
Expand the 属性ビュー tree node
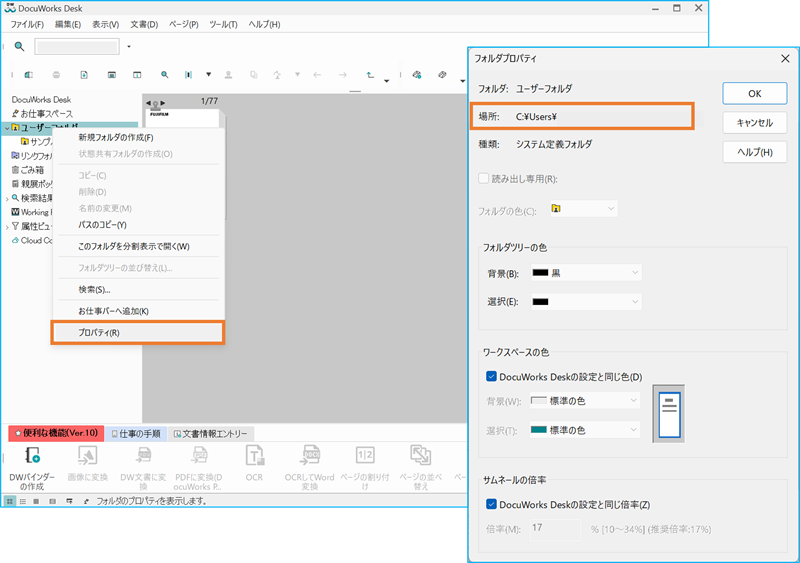click(7, 227)
